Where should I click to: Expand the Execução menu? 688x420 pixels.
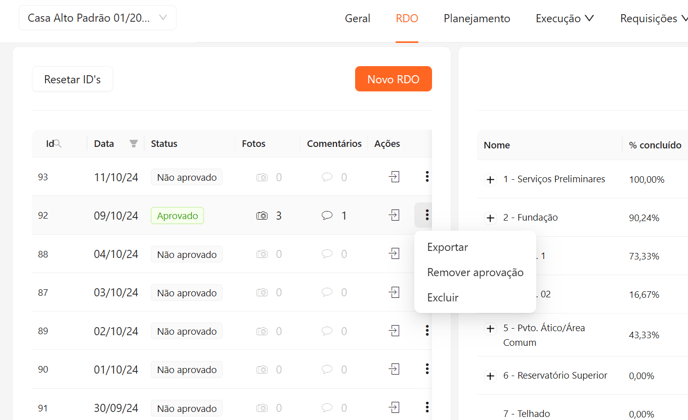564,18
